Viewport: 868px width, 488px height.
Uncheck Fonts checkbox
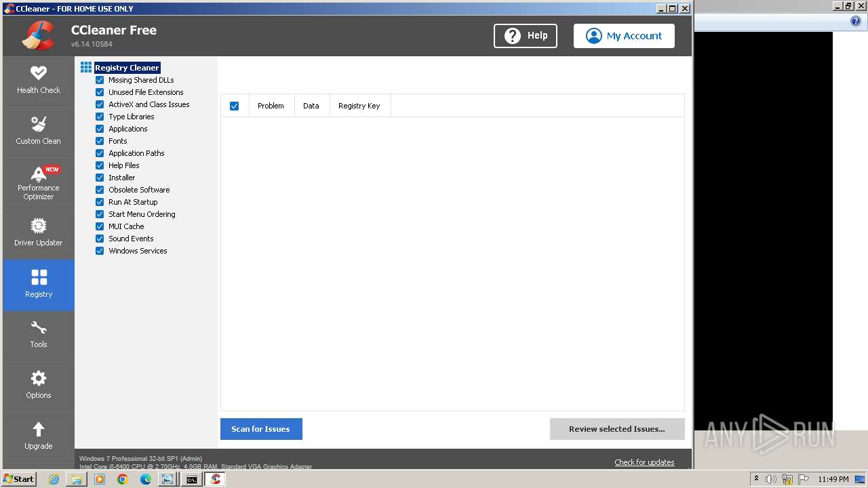pyautogui.click(x=100, y=141)
